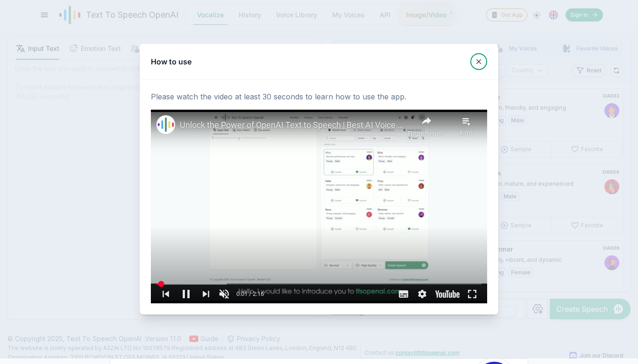This screenshot has height=364, width=638.
Task: Change language via UK flag icon
Action: 553,15
